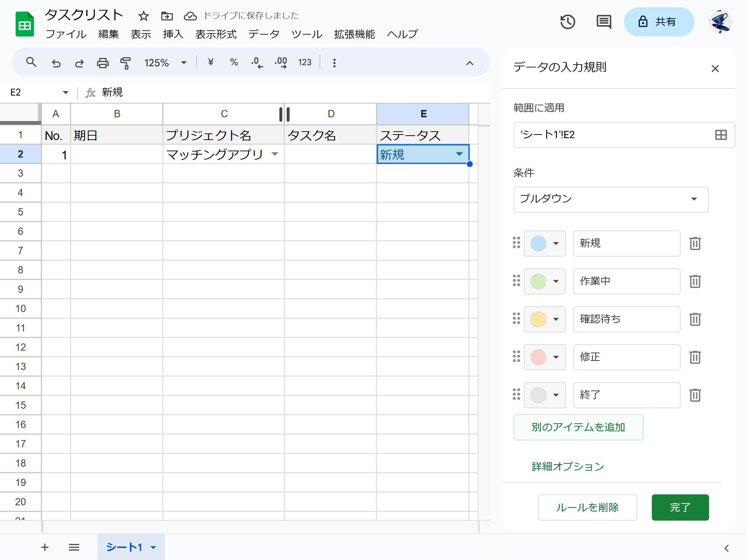Close the データの入力規則 panel

coord(715,69)
